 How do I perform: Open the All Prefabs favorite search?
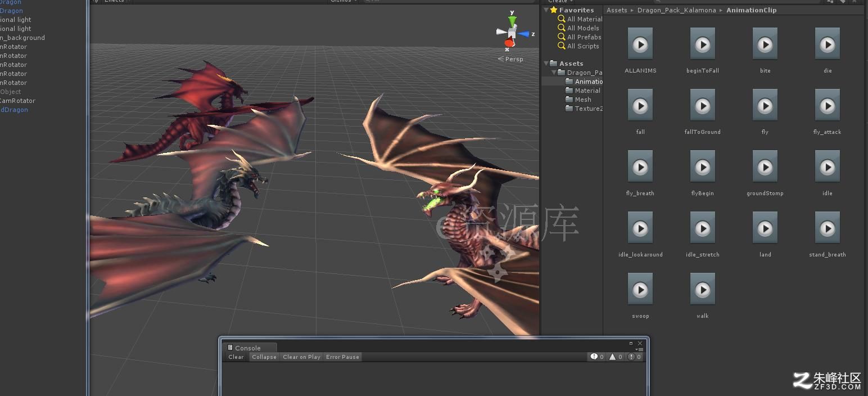tap(580, 37)
